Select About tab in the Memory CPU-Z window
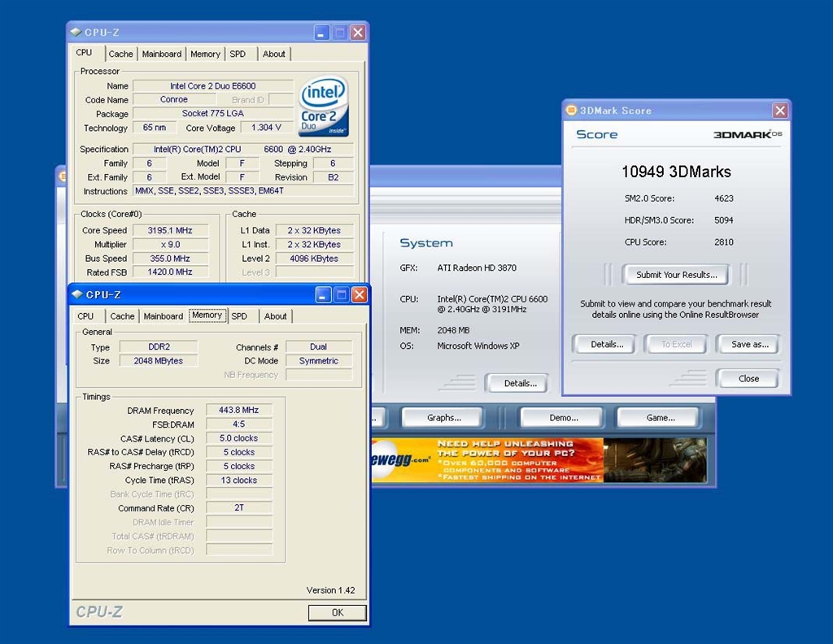This screenshot has width=833, height=644. [275, 316]
